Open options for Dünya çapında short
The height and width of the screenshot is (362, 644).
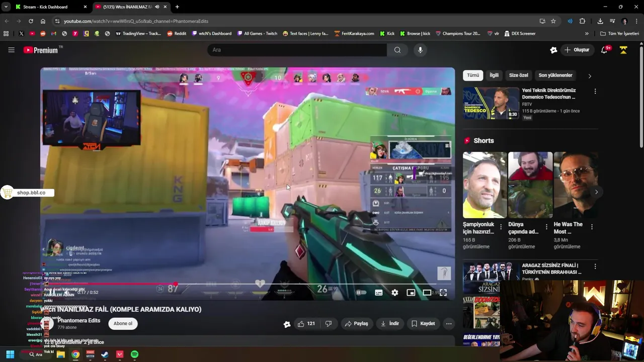(x=546, y=227)
